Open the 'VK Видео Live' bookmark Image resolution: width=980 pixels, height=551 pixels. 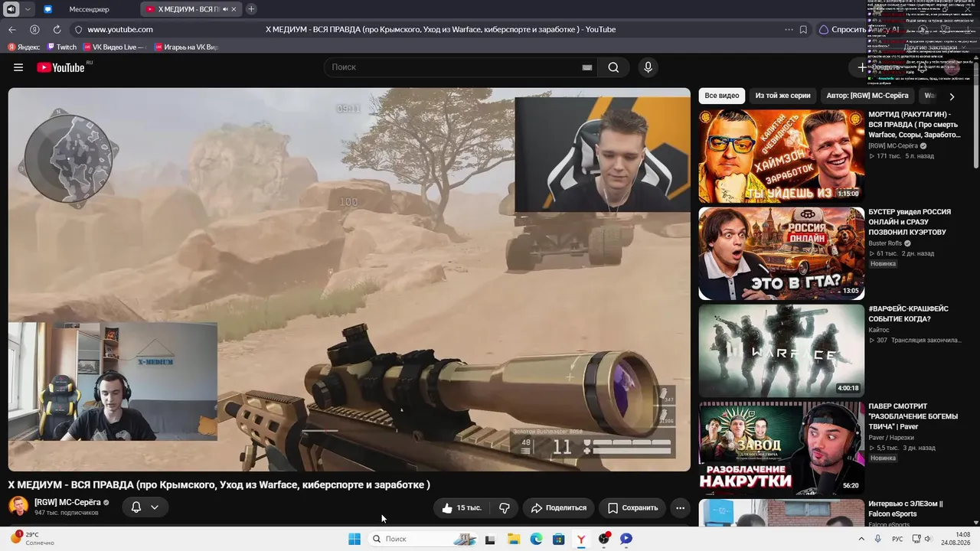pos(114,47)
